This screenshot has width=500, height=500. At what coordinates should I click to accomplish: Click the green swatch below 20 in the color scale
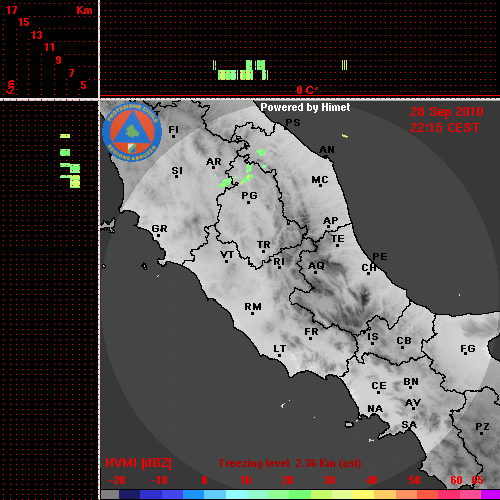pyautogui.click(x=300, y=495)
